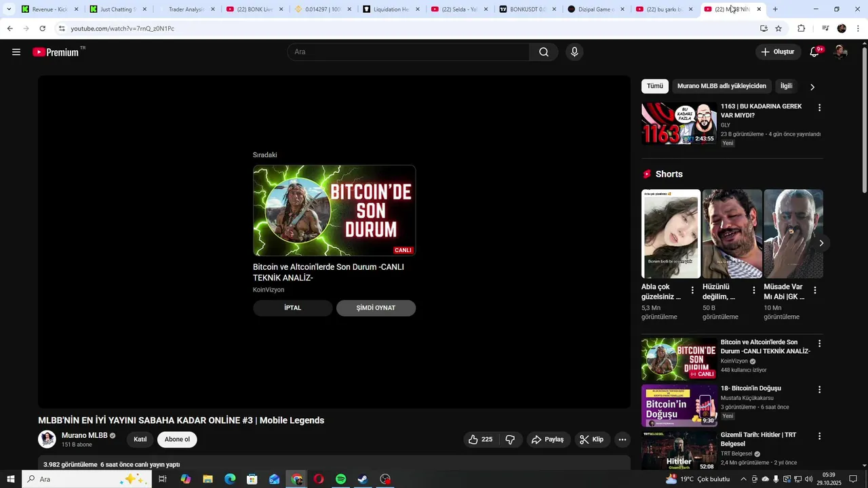Viewport: 868px width, 488px height.
Task: Open the 'BITCOIN'DE SON DURUM' upcoming thumbnail
Action: [x=334, y=210]
